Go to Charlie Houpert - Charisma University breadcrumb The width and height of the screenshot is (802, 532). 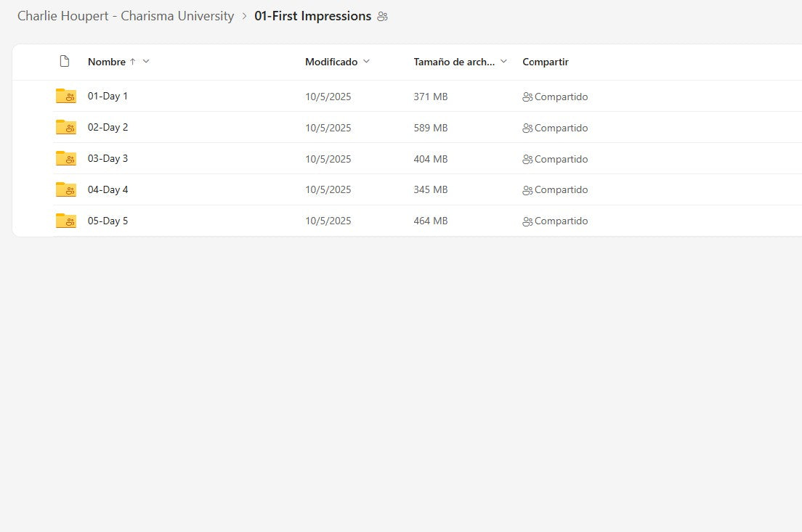pyautogui.click(x=126, y=16)
